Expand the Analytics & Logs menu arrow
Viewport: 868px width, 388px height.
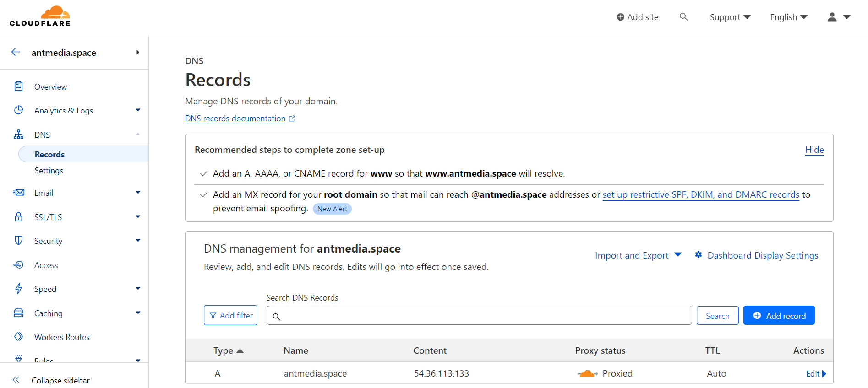click(138, 110)
